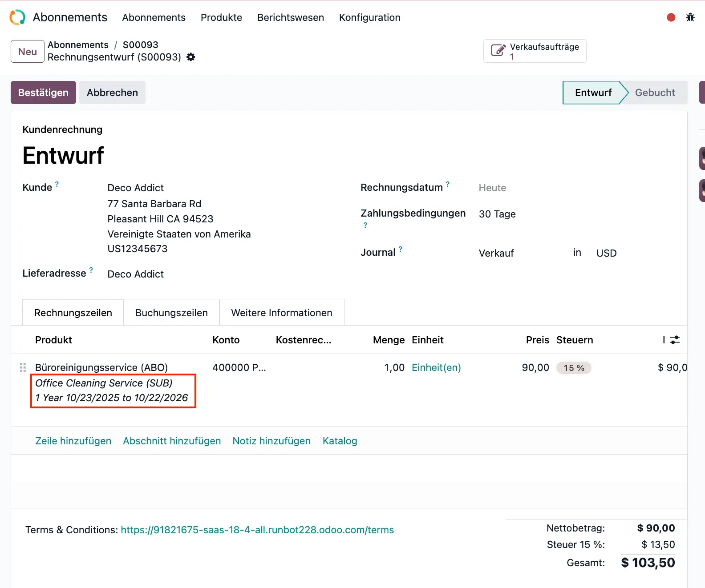The image size is (705, 588).
Task: Open the gear actions menu
Action: (191, 57)
